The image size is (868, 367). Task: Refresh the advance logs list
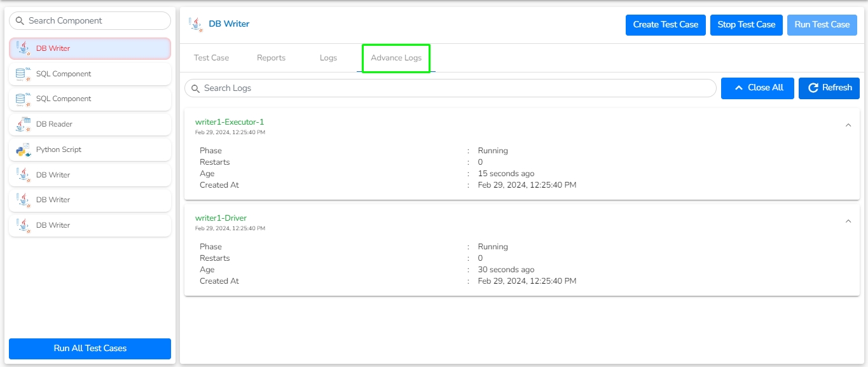pos(829,88)
